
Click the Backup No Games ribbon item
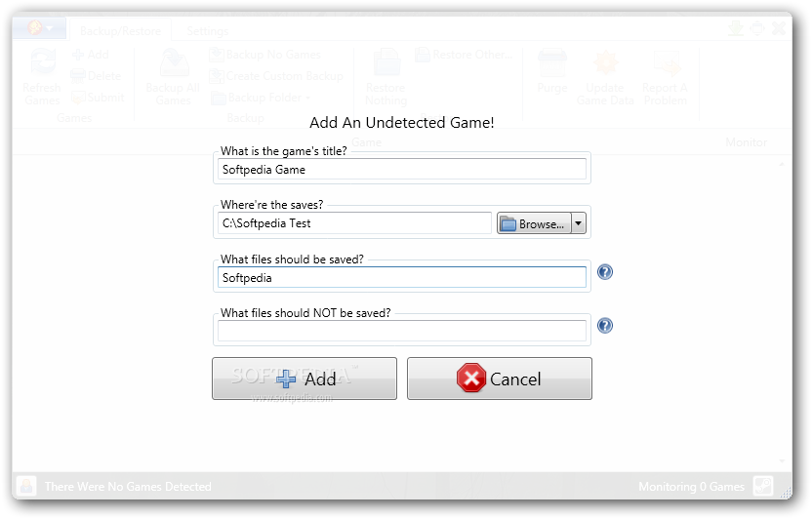pos(265,55)
